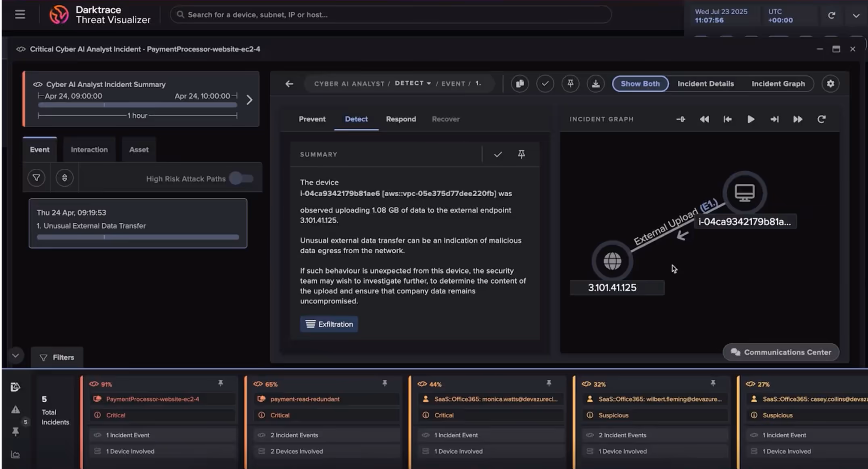Switch to Incident Details view
The width and height of the screenshot is (868, 469).
[x=705, y=84]
